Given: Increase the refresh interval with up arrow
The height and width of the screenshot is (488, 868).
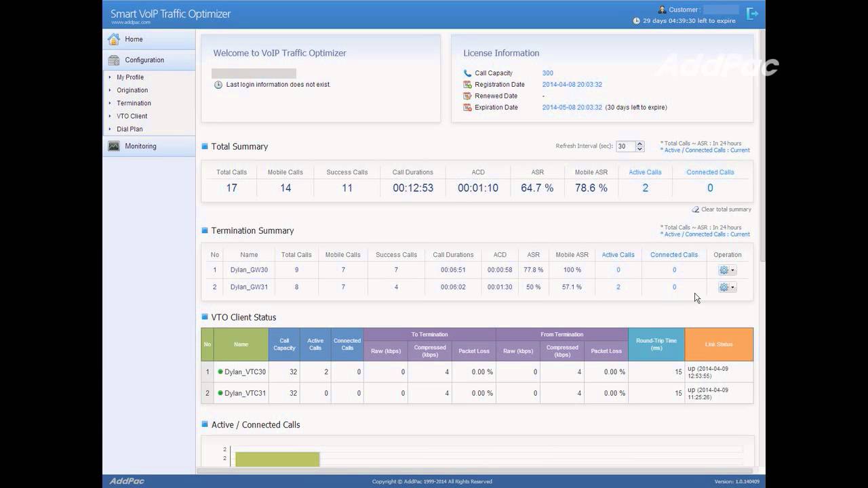Looking at the screenshot, I should pos(639,144).
